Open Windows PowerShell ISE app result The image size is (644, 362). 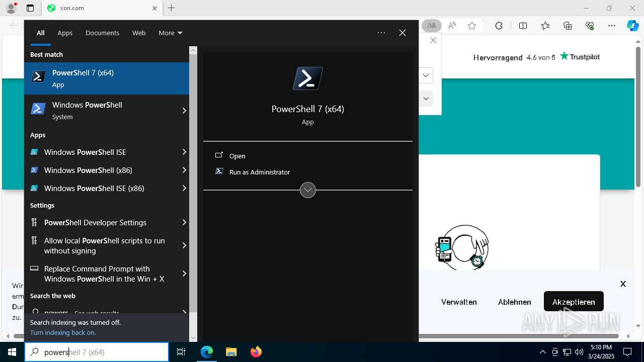pyautogui.click(x=101, y=152)
